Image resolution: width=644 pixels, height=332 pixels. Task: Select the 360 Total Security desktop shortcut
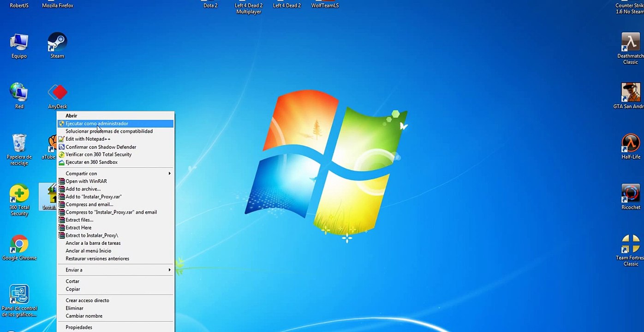click(x=19, y=200)
